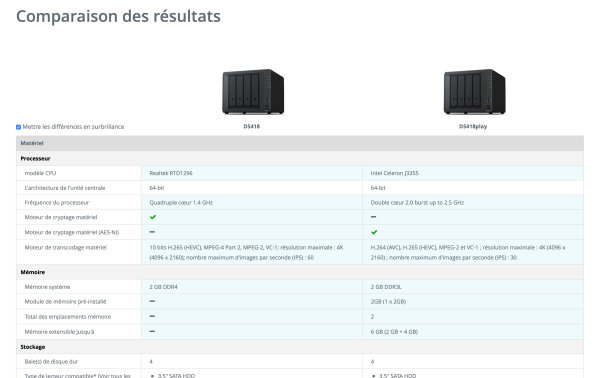Click the 'Comparaison des résultats' heading
Screen dimensions: 594x378
[x=118, y=16]
